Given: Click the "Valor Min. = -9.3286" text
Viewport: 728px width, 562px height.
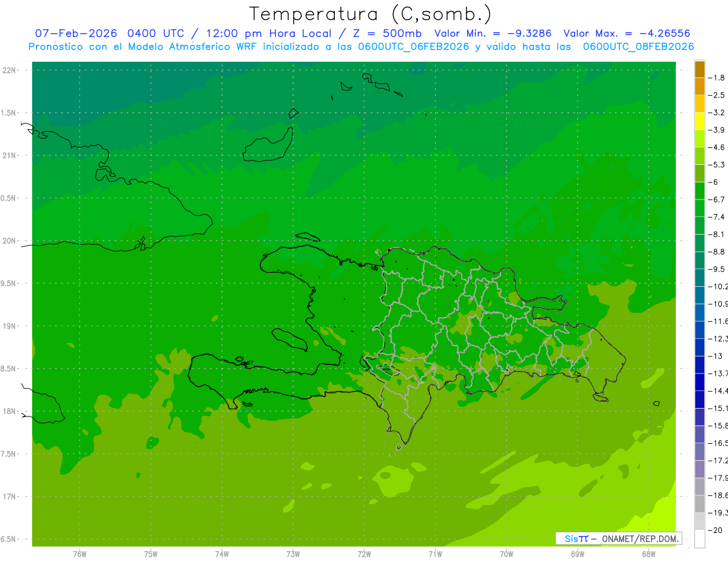Looking at the screenshot, I should 493,33.
